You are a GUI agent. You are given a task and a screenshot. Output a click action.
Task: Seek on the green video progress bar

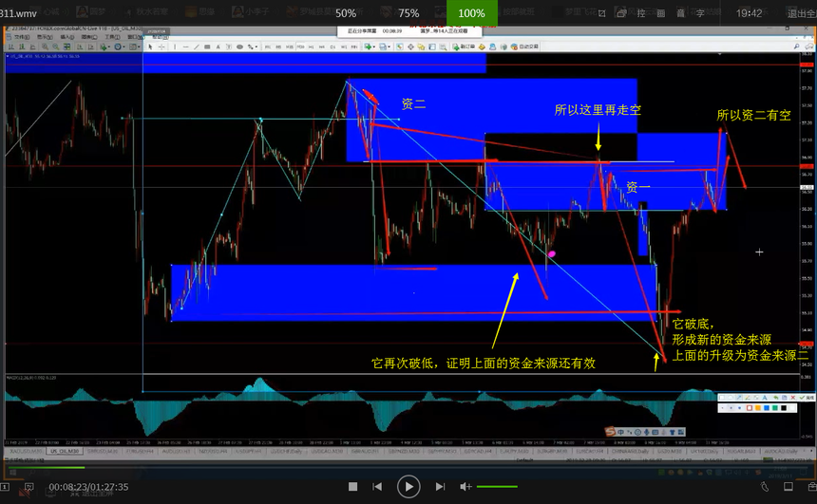point(46,468)
